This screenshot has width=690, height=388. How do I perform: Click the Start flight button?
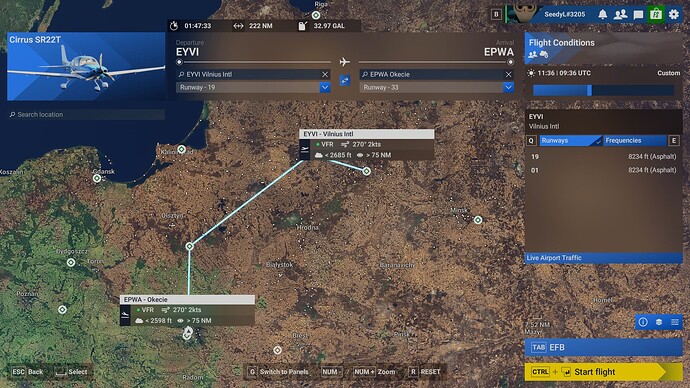(603, 372)
